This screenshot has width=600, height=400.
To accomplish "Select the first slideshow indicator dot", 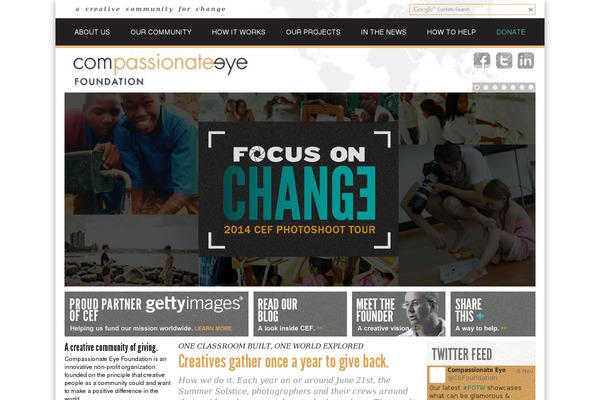I will pos(477,87).
